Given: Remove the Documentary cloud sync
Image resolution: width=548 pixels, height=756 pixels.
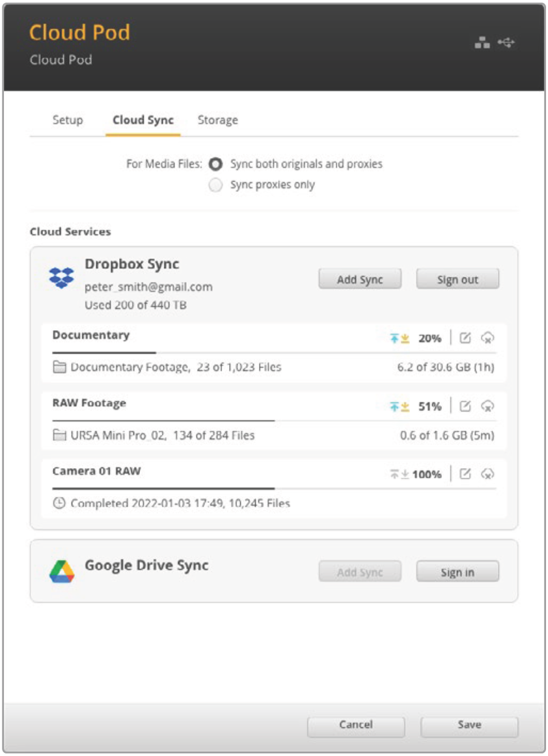Looking at the screenshot, I should pos(487,338).
